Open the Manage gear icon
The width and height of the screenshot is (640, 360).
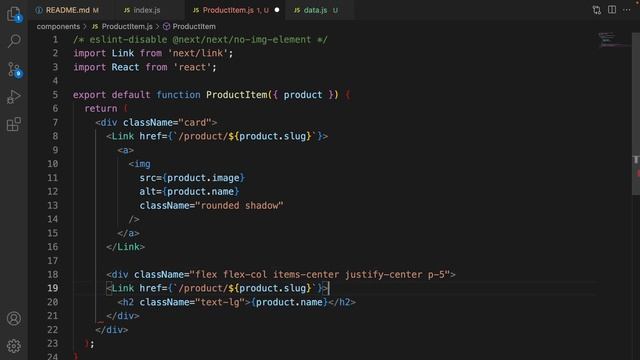[x=14, y=346]
